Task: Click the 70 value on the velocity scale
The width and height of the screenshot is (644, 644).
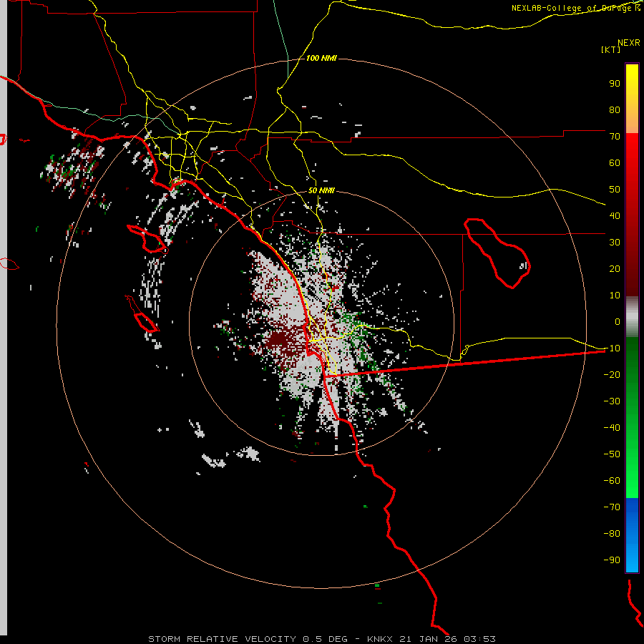Action: click(x=615, y=137)
